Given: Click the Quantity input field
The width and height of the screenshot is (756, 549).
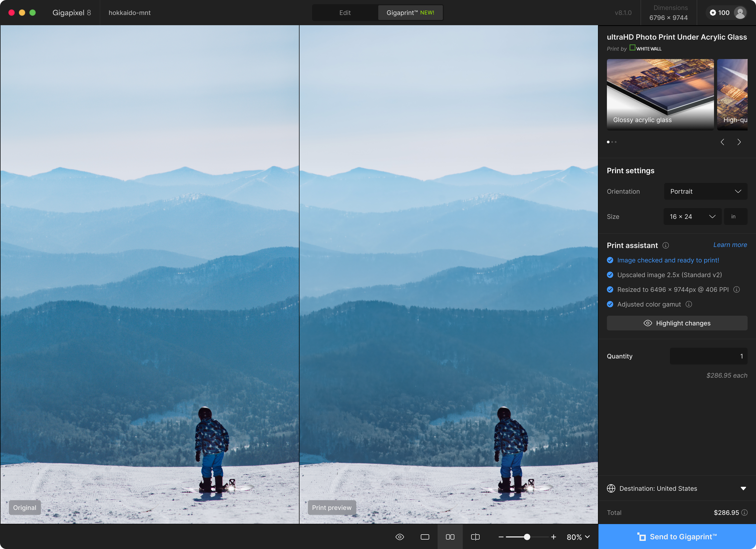Looking at the screenshot, I should [708, 356].
